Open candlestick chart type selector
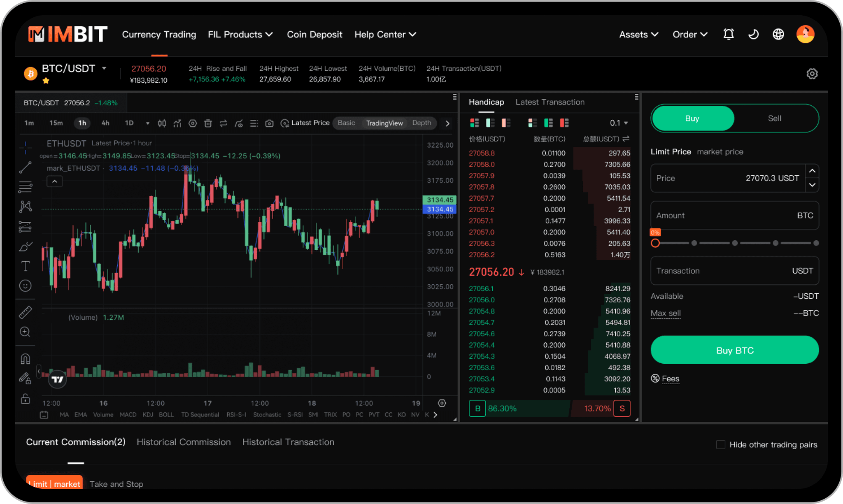 point(162,123)
